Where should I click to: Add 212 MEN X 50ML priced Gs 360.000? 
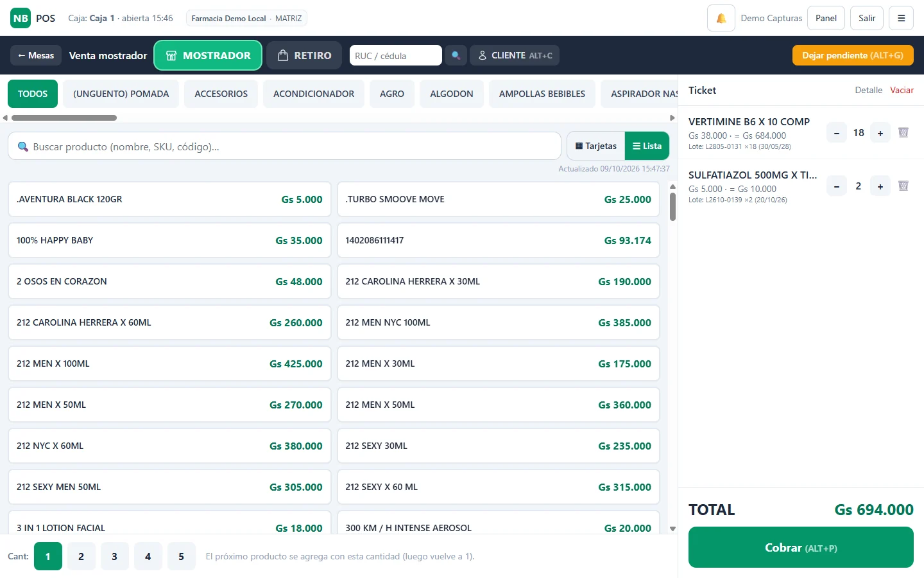click(x=499, y=405)
